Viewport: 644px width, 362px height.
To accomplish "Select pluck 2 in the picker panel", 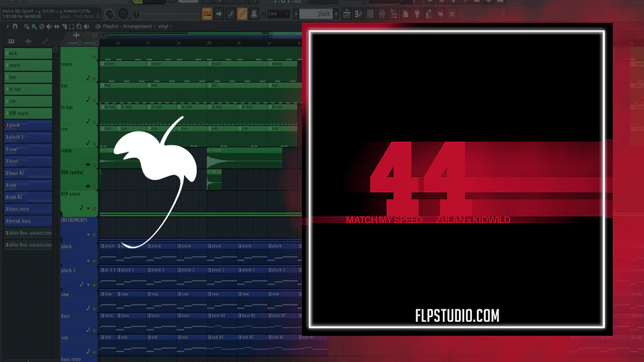I will click(28, 137).
